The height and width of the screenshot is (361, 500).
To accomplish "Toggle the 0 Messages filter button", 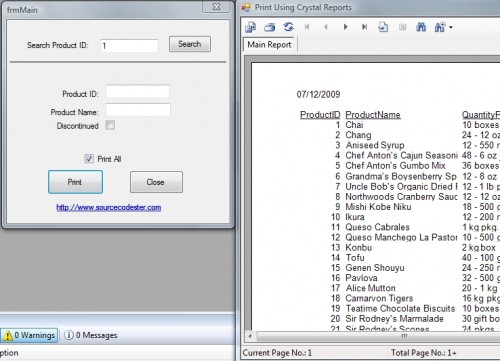I will pos(91,335).
